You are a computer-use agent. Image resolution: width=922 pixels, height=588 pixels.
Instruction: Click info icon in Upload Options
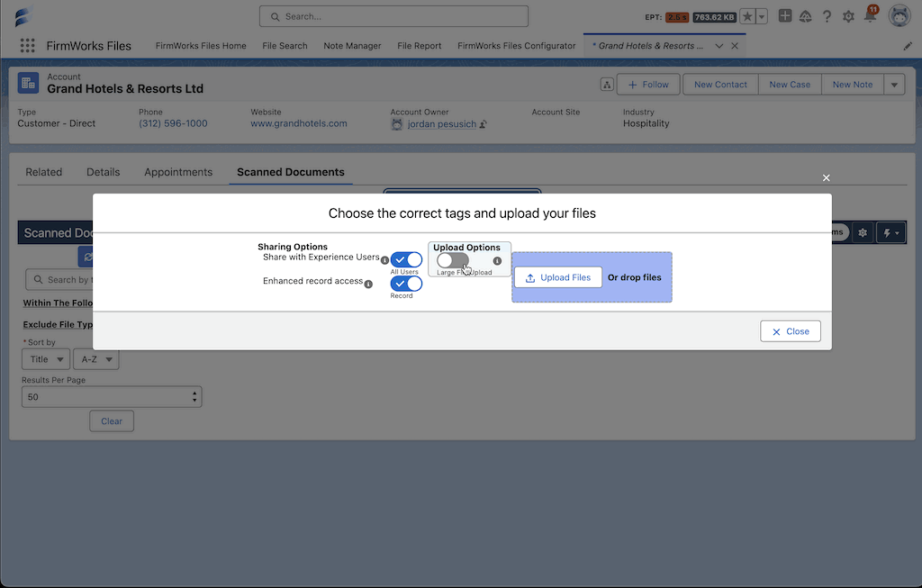(497, 261)
